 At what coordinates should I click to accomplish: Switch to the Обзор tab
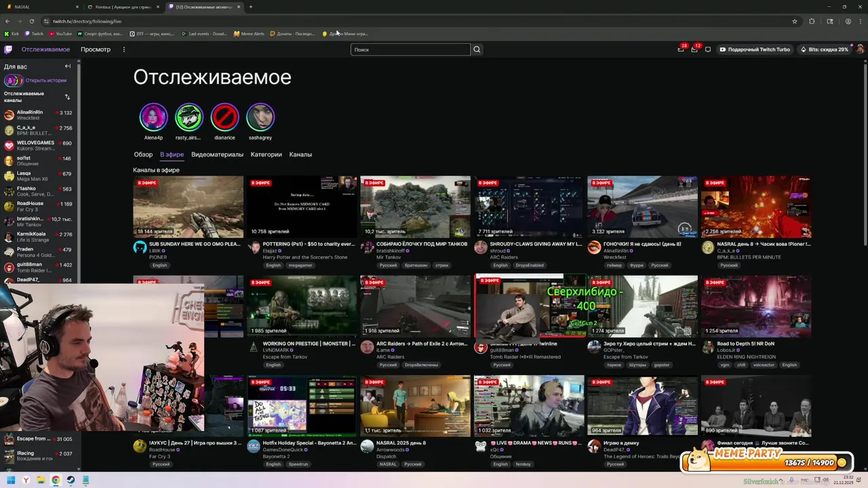(x=143, y=155)
